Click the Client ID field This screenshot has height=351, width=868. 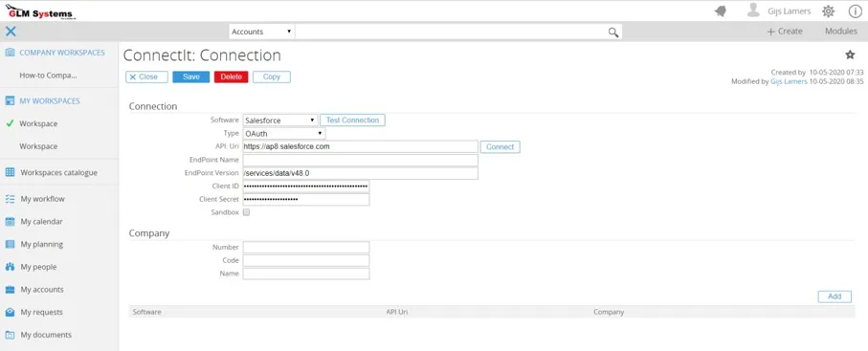coord(306,186)
